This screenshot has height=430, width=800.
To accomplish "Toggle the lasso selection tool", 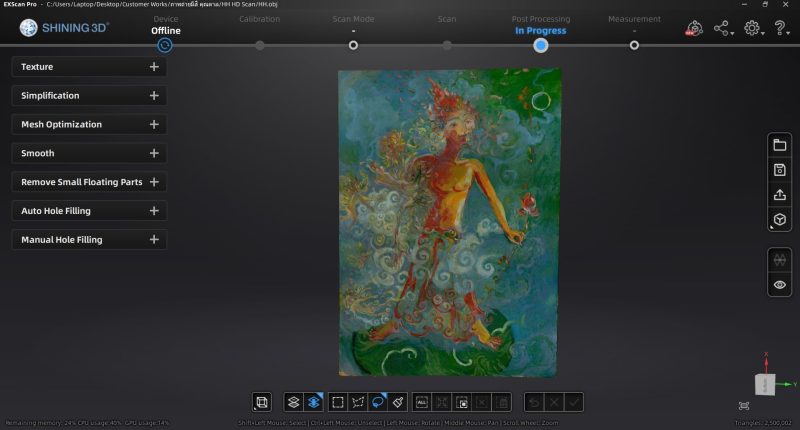I will [378, 402].
